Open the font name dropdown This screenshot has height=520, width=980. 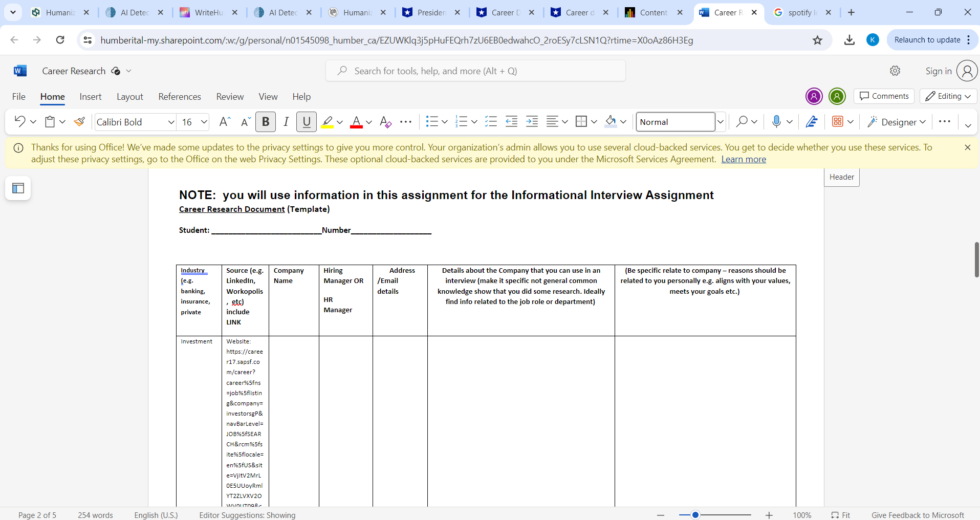tap(171, 122)
